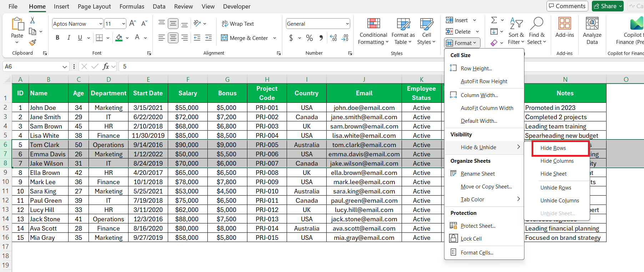644x272 pixels.
Task: Increase indent in Alignment group
Action: (x=208, y=37)
